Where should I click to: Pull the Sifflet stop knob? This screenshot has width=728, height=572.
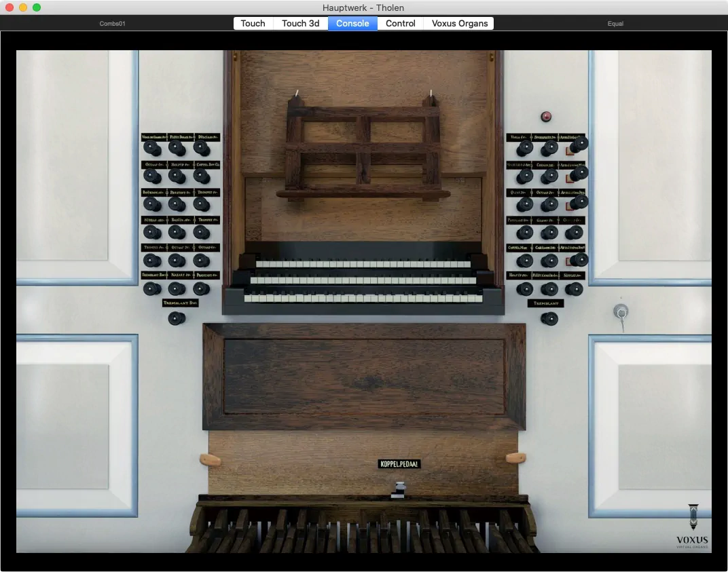coord(574,289)
